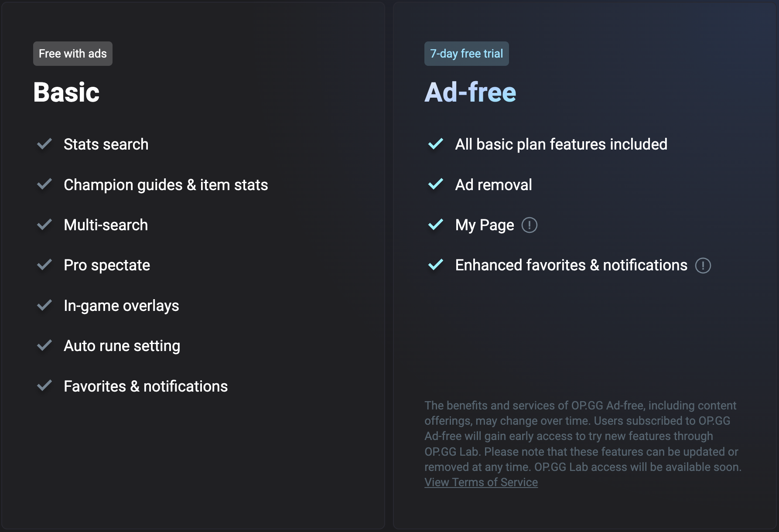Open the View Terms of Service link
The width and height of the screenshot is (779, 532).
tap(481, 482)
